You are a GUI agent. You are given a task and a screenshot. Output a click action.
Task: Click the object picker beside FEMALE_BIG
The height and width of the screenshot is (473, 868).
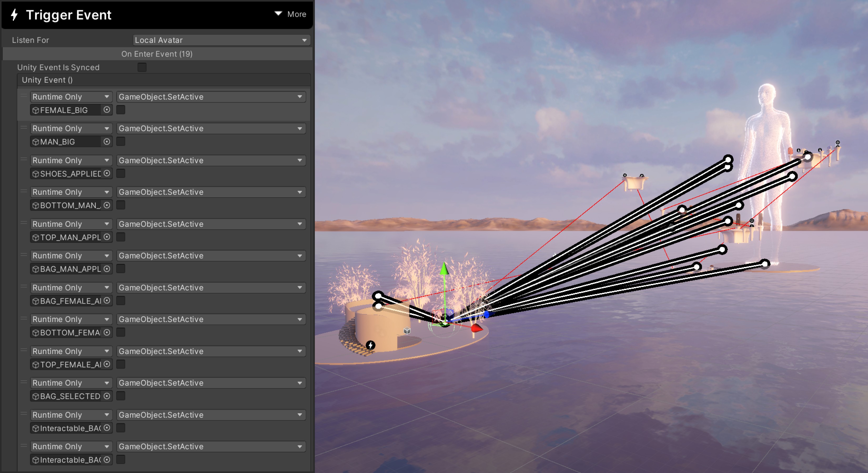point(107,110)
